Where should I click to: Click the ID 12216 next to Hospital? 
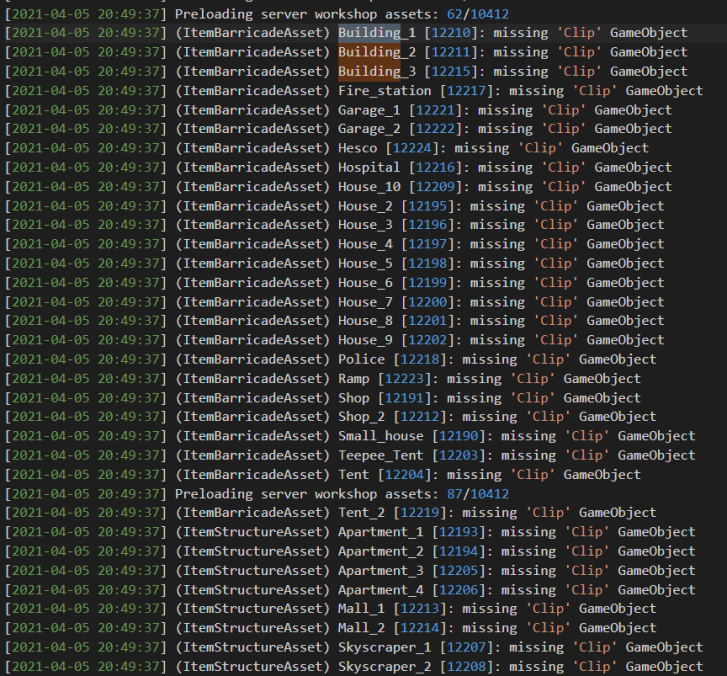pyautogui.click(x=435, y=167)
